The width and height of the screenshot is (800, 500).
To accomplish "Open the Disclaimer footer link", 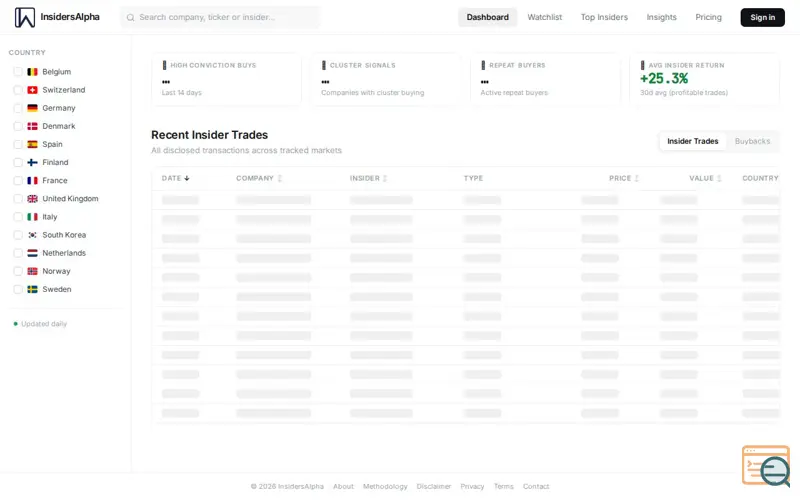I will coord(434,486).
